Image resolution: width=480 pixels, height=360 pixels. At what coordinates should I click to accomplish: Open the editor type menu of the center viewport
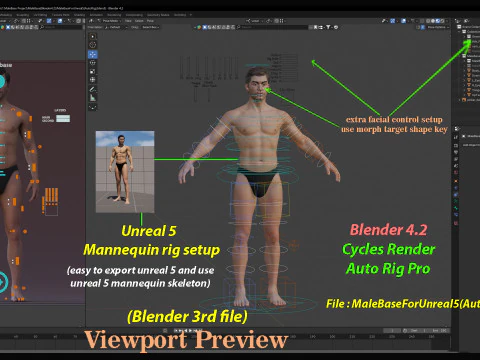(91, 21)
